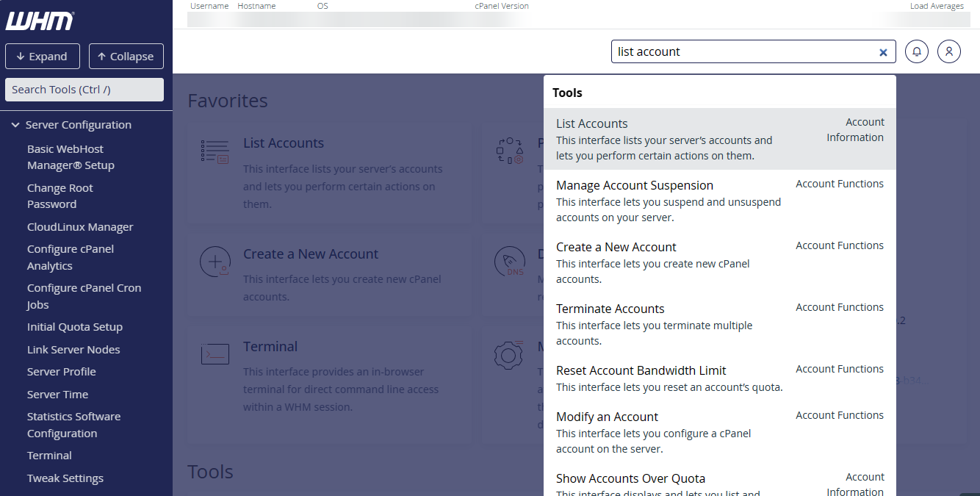The height and width of the screenshot is (496, 980).
Task: Select Show Accounts Over Quota result
Action: pyautogui.click(x=720, y=480)
